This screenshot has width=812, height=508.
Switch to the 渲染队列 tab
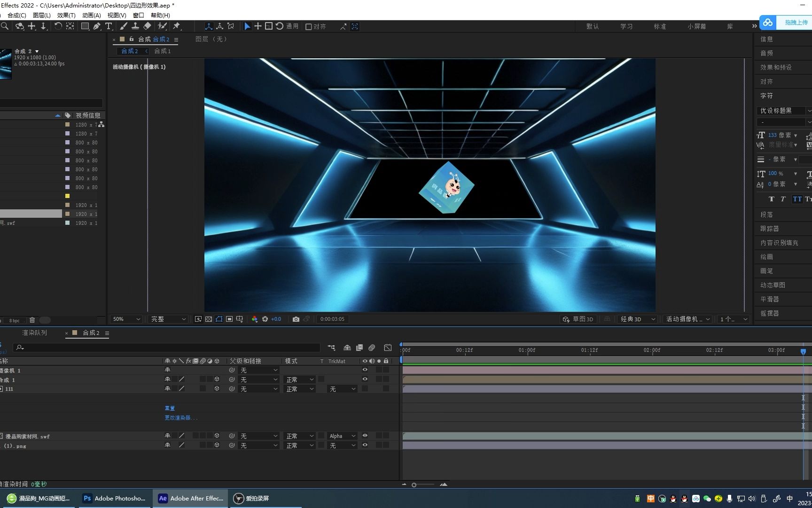click(35, 333)
